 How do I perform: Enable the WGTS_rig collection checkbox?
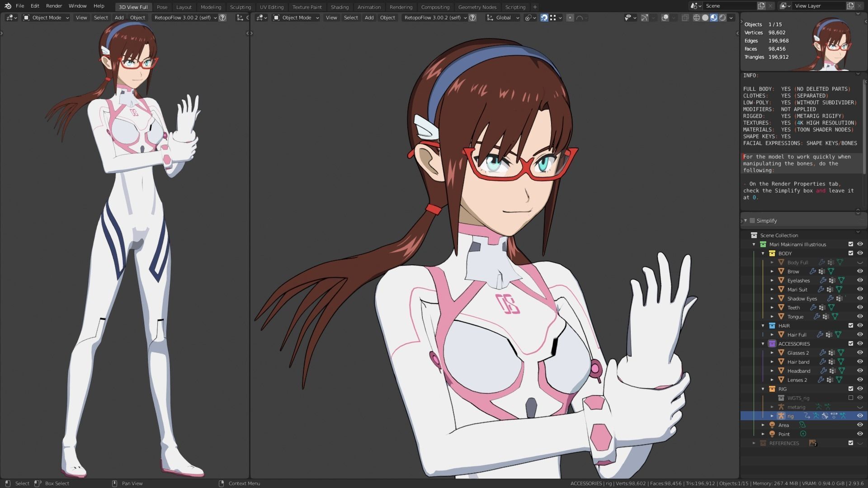click(851, 398)
